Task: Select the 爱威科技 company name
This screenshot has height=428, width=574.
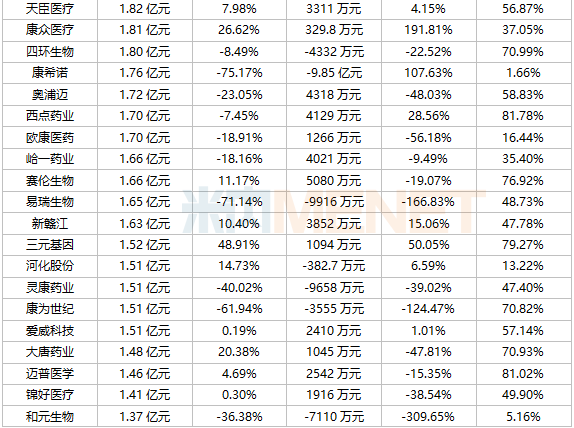Action: point(50,331)
